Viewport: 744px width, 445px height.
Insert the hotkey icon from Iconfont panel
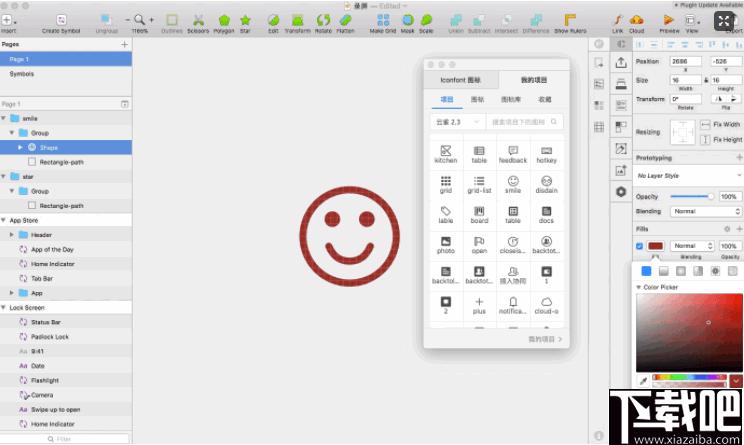(x=546, y=154)
